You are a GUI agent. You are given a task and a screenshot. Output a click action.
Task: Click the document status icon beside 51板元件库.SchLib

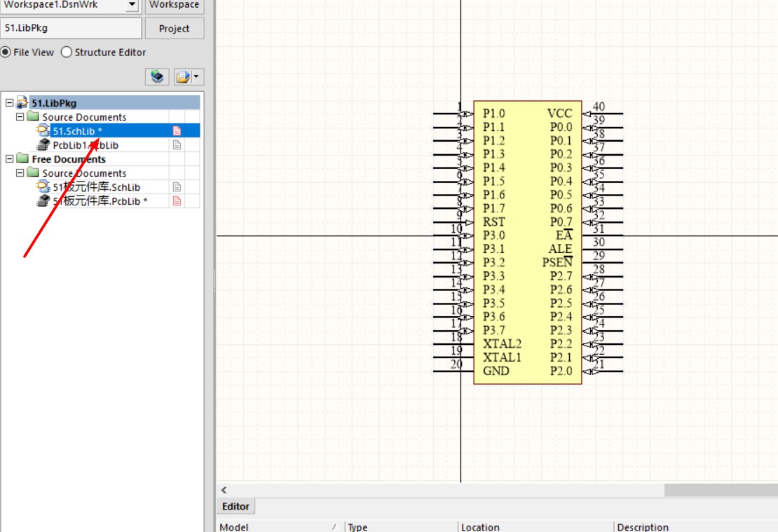177,187
